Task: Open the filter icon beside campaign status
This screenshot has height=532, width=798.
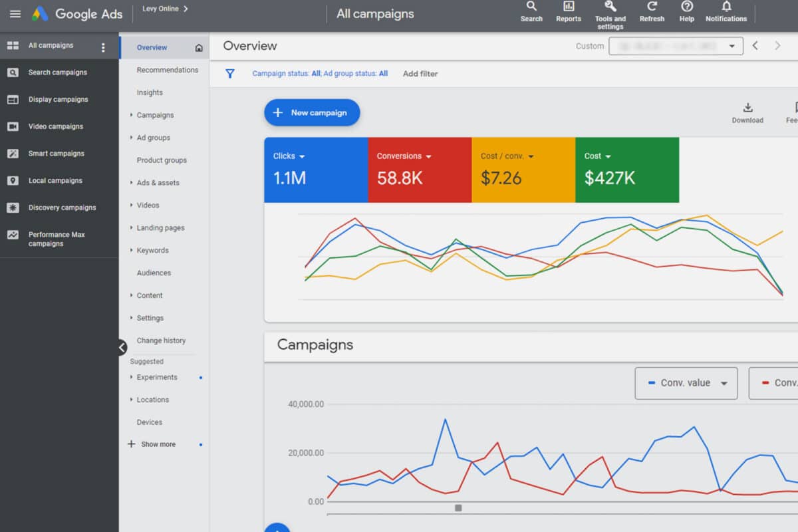Action: 229,74
